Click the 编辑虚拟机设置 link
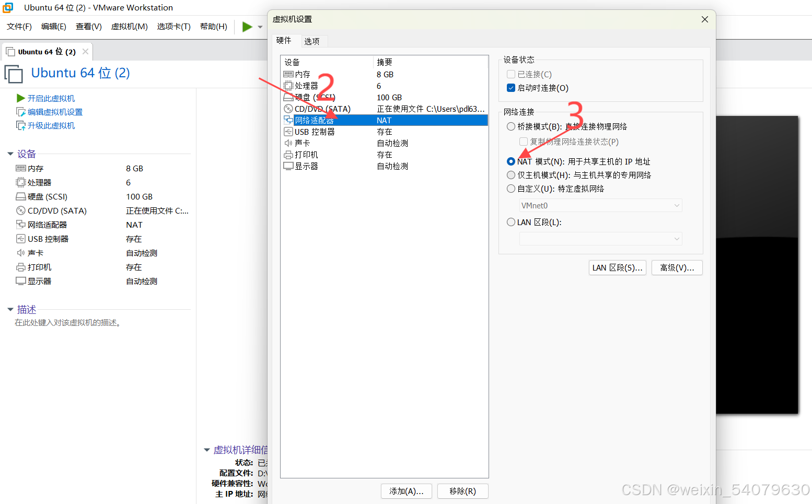 point(55,112)
